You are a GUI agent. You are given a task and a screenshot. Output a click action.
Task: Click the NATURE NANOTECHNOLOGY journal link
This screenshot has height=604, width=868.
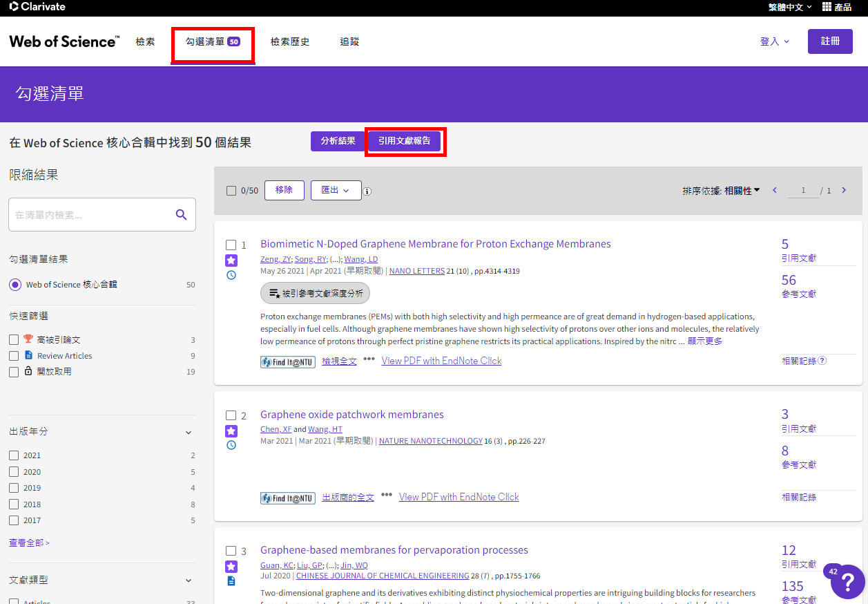(x=431, y=441)
